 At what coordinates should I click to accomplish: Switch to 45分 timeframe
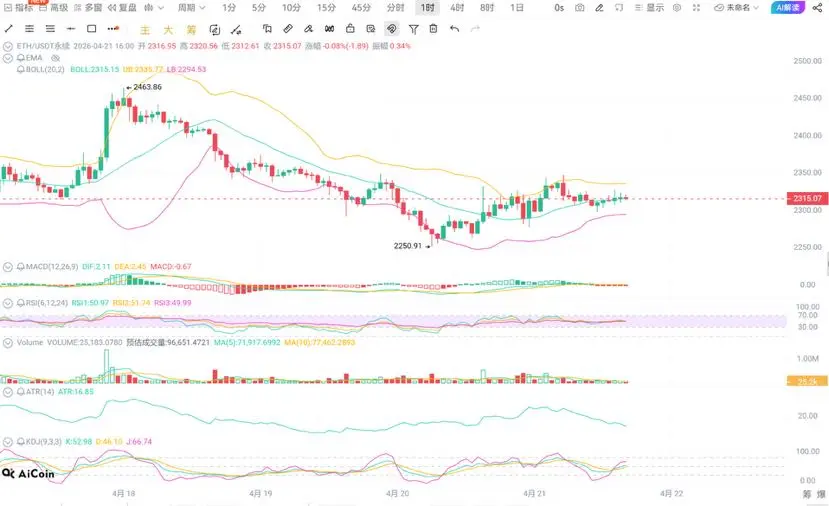pos(361,7)
